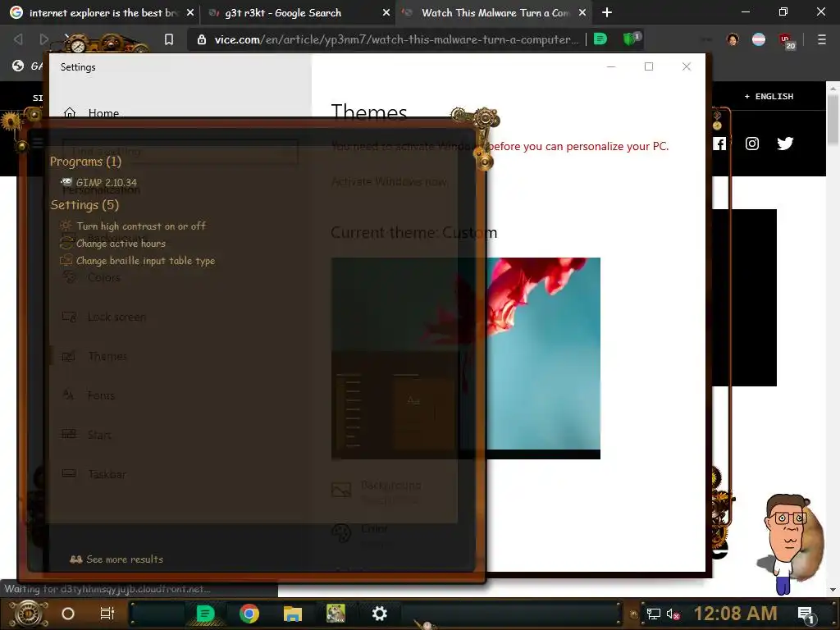Open Settings gear icon on taskbar
The height and width of the screenshot is (630, 840).
point(379,614)
